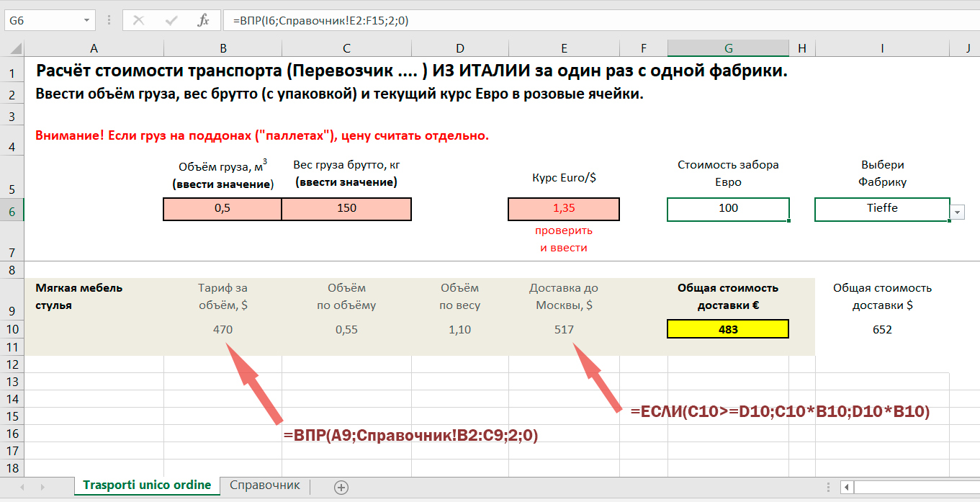Image resolution: width=980 pixels, height=502 pixels.
Task: Click the Cancel entry X icon
Action: pos(139,21)
